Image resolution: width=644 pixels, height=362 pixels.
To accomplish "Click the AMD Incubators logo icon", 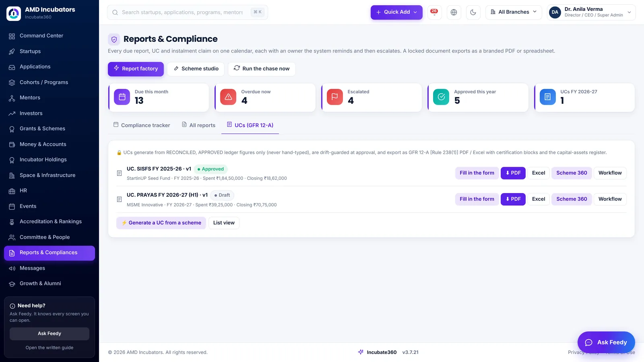I will click(14, 13).
